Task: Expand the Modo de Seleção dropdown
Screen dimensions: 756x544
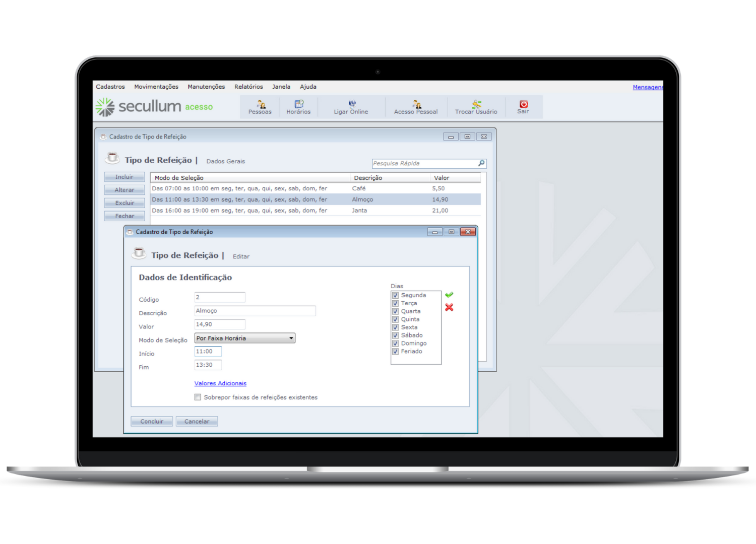Action: [291, 338]
